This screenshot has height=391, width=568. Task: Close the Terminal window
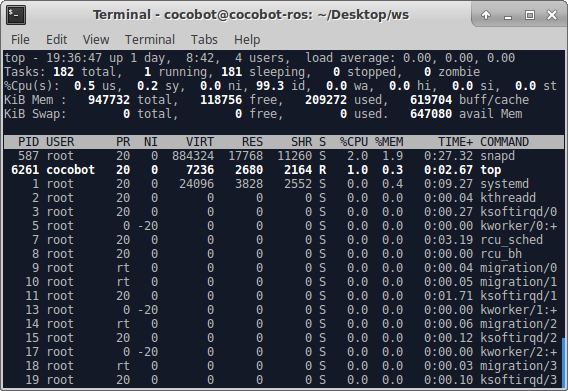[552, 15]
